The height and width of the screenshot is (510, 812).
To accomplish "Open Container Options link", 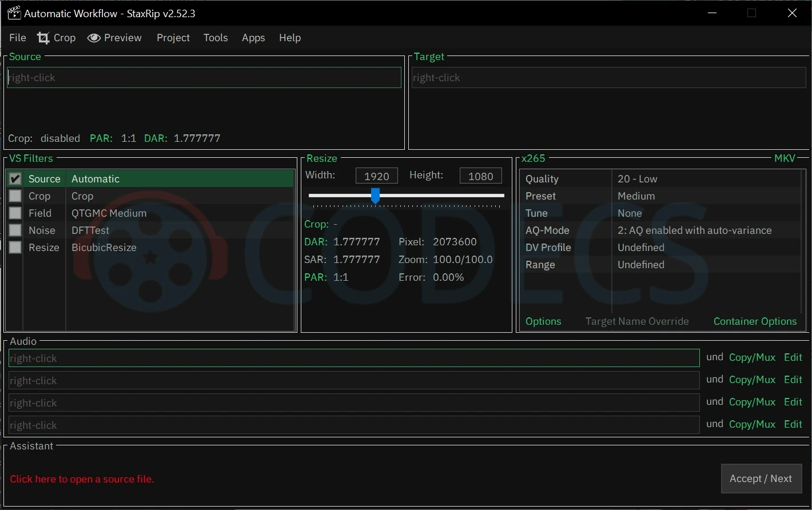I will pyautogui.click(x=755, y=321).
